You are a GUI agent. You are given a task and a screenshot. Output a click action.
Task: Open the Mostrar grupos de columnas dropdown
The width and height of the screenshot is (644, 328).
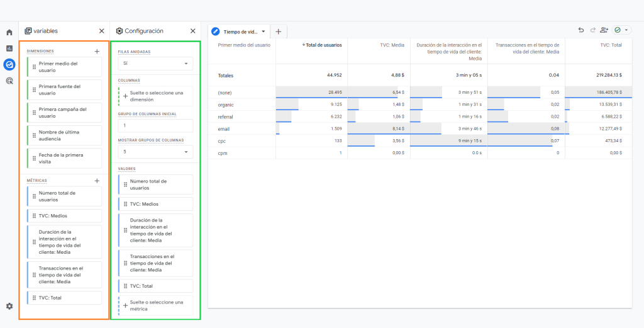[155, 152]
